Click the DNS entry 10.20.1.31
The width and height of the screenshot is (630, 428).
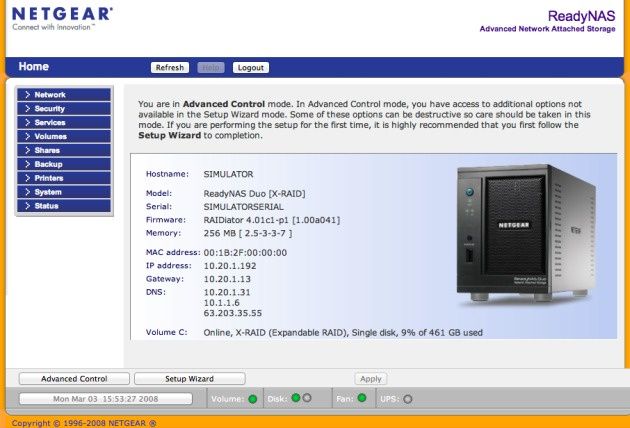227,292
